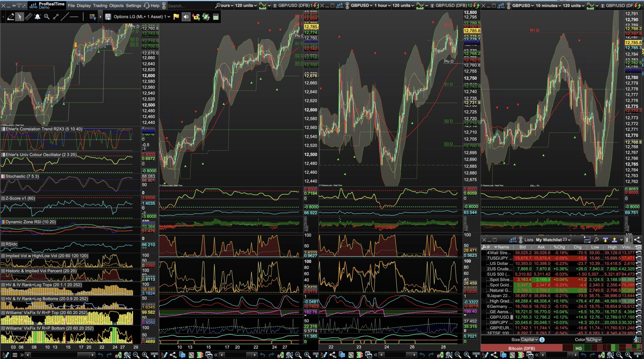The image size is (644, 359).
Task: Open the 10 minutes timeframe dropdown
Action: 548,5
